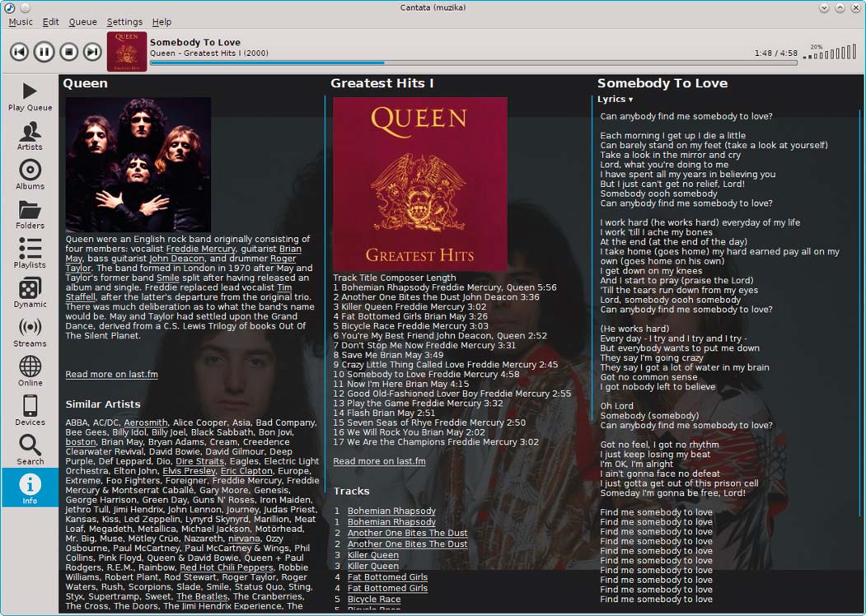Open Read more on last.fm under album tracklist
Image resolution: width=866 pixels, height=616 pixels.
[x=379, y=461]
